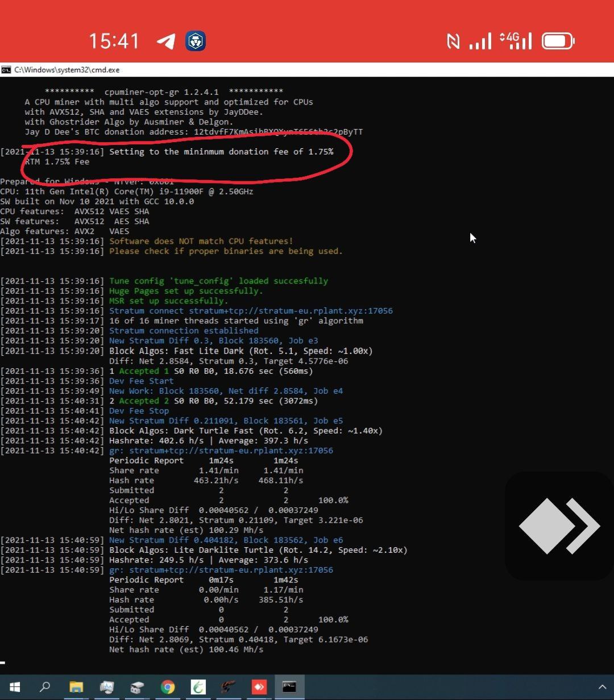Click 'Share rate 0.00/min' row
Screen dimensions: 614x700
206,590
